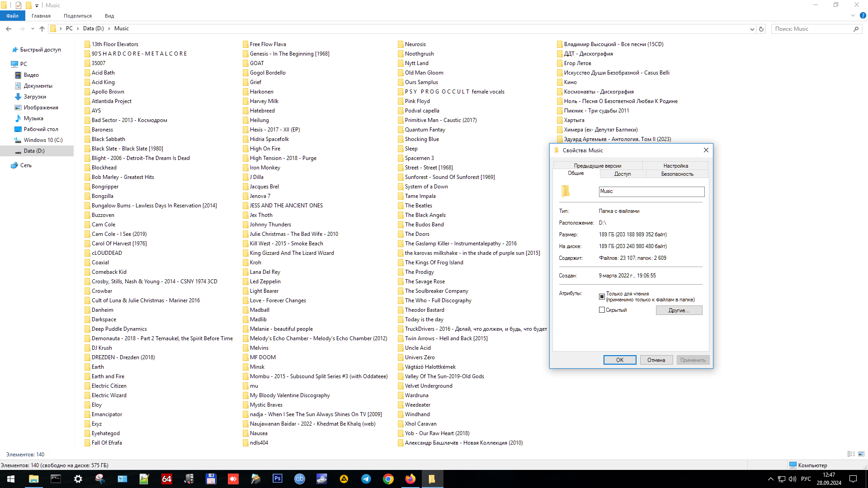Open volume control in system tray

pos(793,479)
